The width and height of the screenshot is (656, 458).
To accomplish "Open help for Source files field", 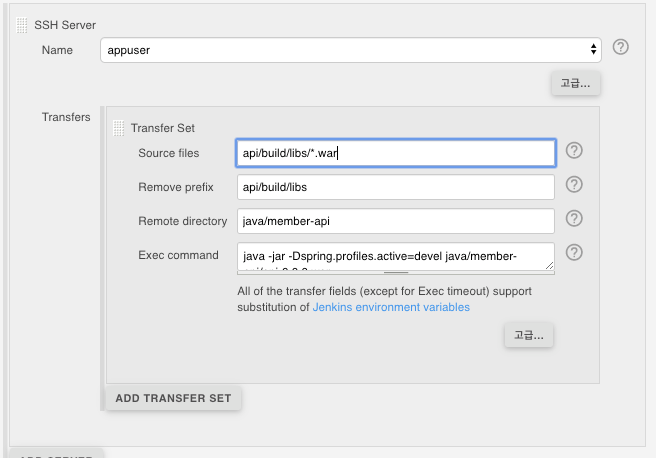I will tap(574, 151).
